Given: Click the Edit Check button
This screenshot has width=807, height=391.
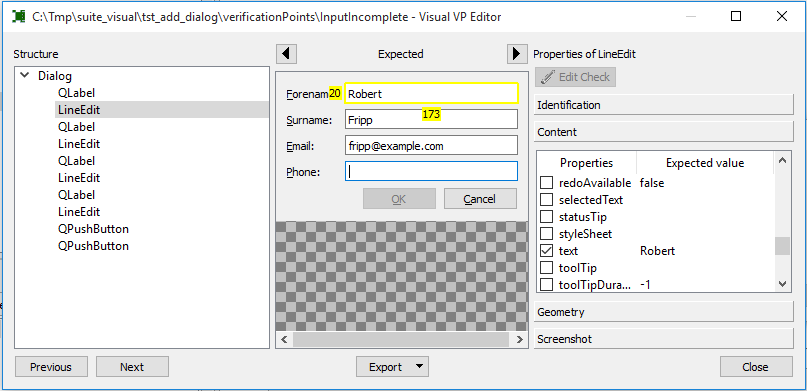Looking at the screenshot, I should tap(575, 77).
